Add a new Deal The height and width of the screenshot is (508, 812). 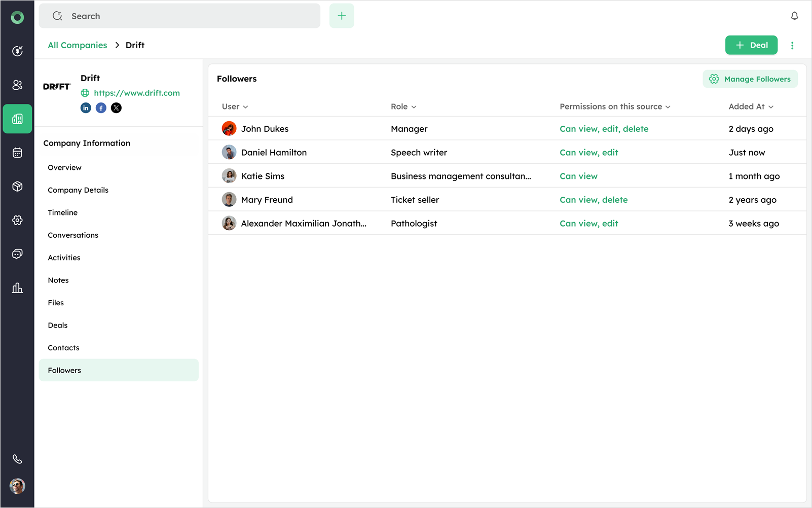(751, 46)
